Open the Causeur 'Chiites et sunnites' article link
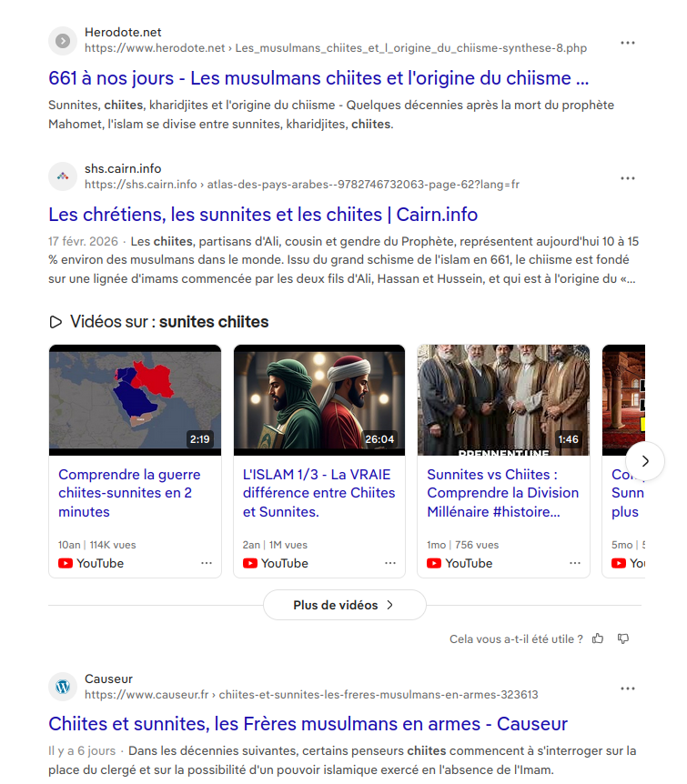Screen dimensions: 687x784 coord(308,724)
